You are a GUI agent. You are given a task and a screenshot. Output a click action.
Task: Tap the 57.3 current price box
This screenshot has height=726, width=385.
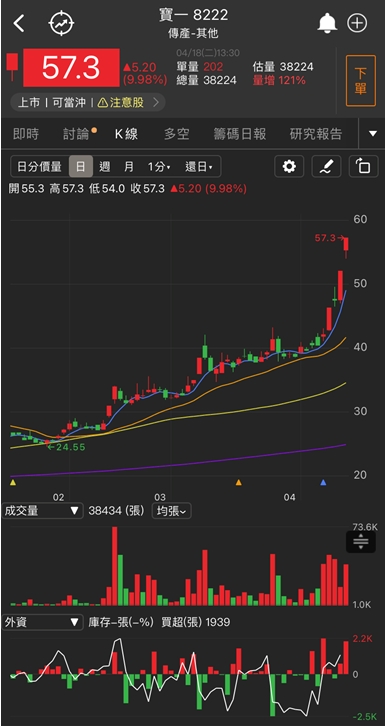[71, 68]
